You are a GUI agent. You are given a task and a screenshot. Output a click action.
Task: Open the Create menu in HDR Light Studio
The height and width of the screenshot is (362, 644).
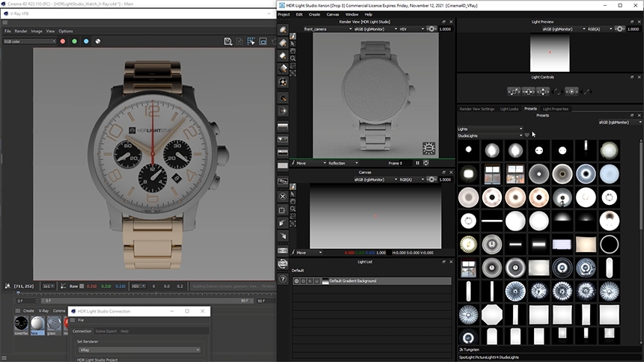pyautogui.click(x=315, y=14)
